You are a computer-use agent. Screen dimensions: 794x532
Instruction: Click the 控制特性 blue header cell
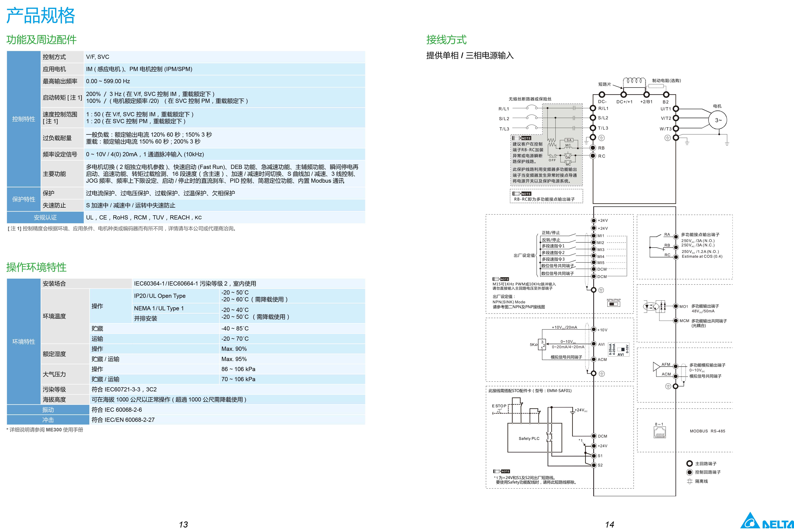point(23,119)
